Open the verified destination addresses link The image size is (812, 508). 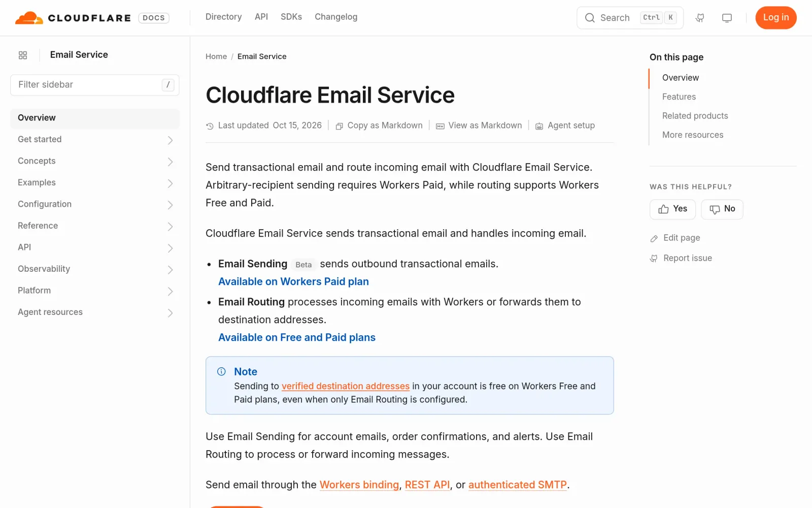[346, 386]
